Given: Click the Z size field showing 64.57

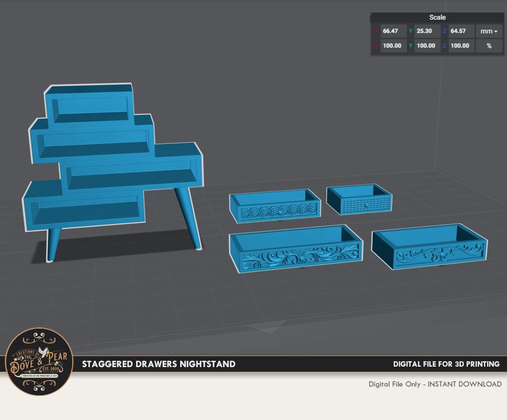Looking at the screenshot, I should pyautogui.click(x=461, y=31).
